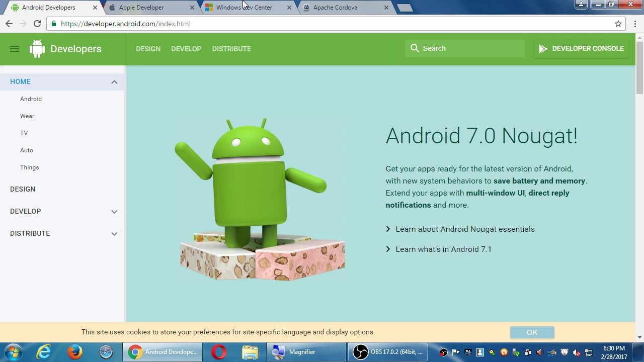
Task: Select HOME in the left sidebar
Action: [x=20, y=81]
